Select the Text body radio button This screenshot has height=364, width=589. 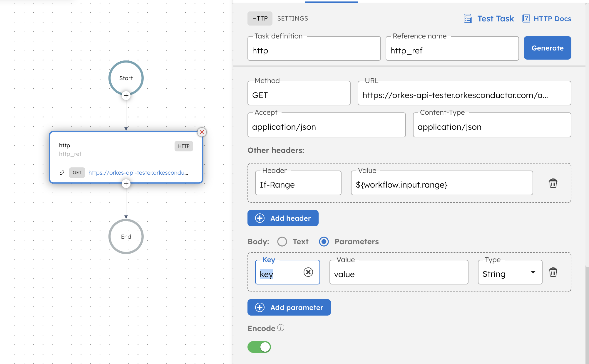[282, 242]
